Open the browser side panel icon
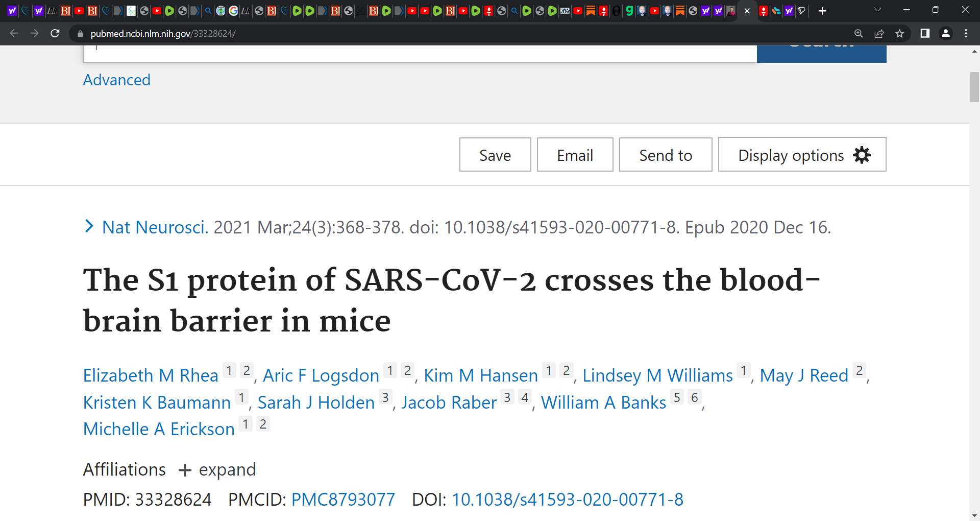Image resolution: width=980 pixels, height=521 pixels. [924, 33]
